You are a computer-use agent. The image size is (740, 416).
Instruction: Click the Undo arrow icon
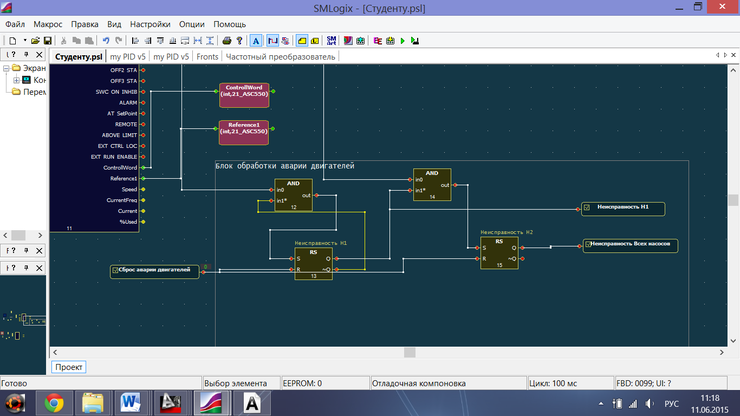point(105,41)
